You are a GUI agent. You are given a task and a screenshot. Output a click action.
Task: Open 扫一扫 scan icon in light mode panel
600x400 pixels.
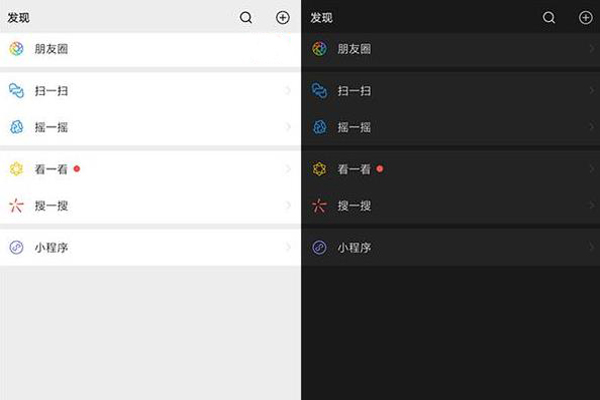click(x=16, y=91)
